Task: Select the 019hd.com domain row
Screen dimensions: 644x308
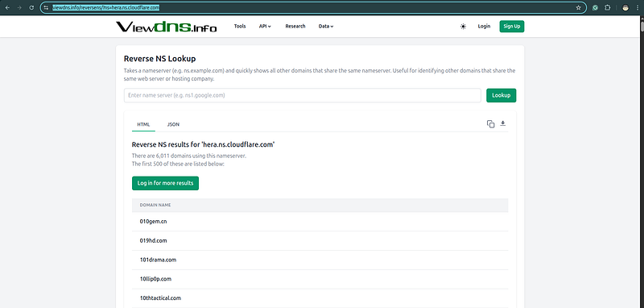Action: tap(320, 240)
